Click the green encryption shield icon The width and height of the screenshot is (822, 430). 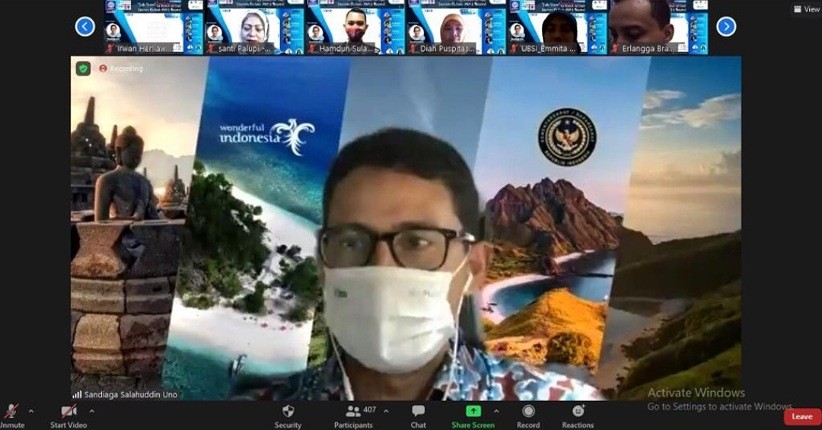click(x=83, y=69)
